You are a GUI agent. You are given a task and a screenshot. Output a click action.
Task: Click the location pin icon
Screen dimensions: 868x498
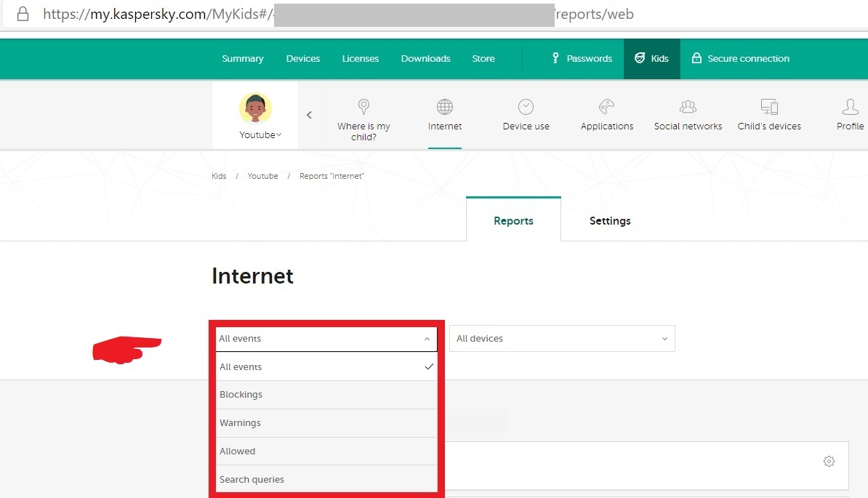(363, 106)
